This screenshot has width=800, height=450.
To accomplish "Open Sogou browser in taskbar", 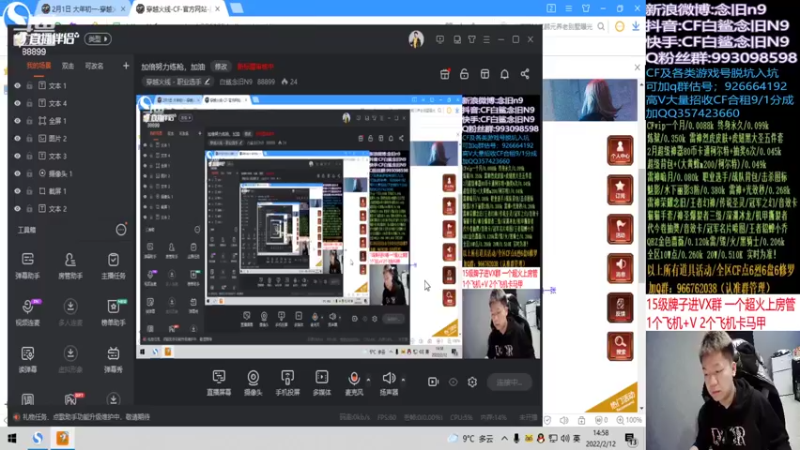I will [37, 438].
